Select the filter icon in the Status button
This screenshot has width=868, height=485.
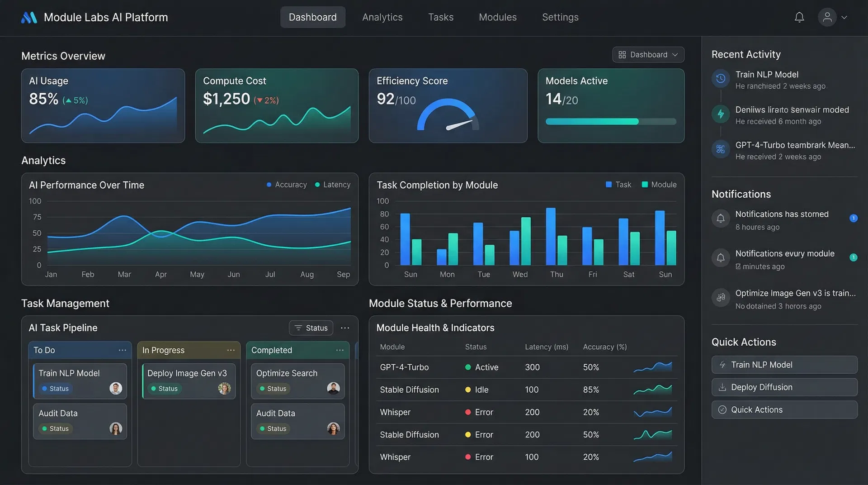pyautogui.click(x=298, y=328)
